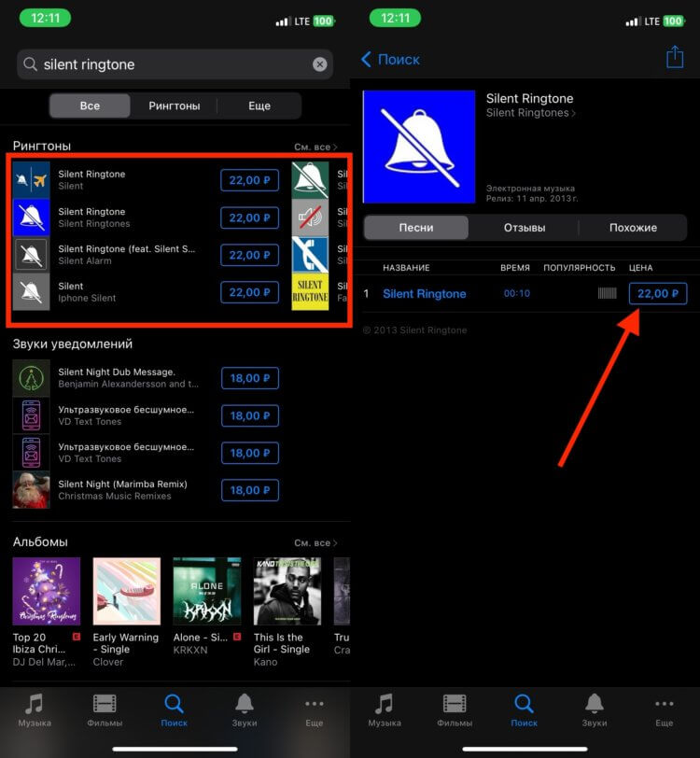The width and height of the screenshot is (700, 758).
Task: Open Фильмы tab in left screen
Action: pyautogui.click(x=105, y=709)
